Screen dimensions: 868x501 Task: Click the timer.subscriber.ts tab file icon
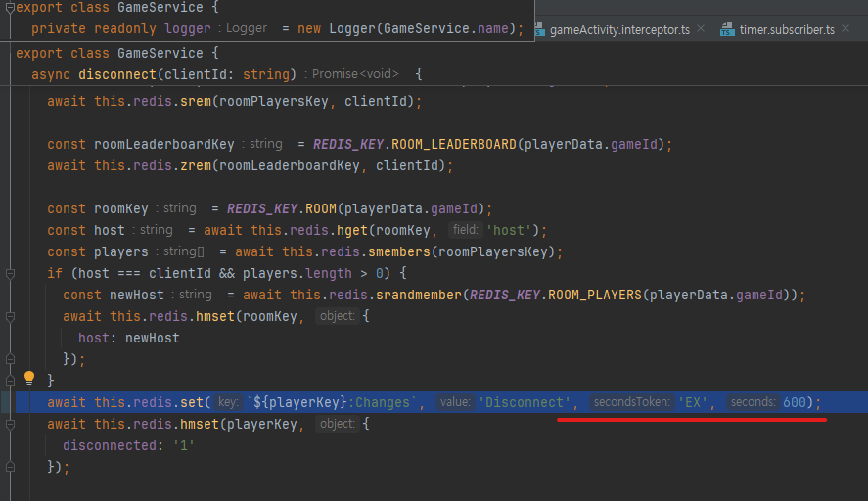pos(727,29)
